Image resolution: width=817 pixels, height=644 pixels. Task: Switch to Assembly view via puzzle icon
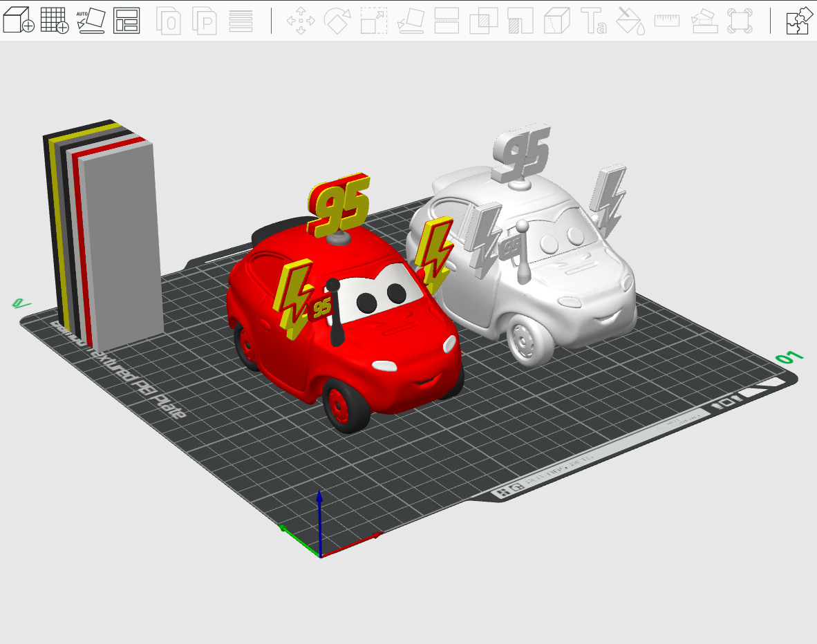click(799, 21)
